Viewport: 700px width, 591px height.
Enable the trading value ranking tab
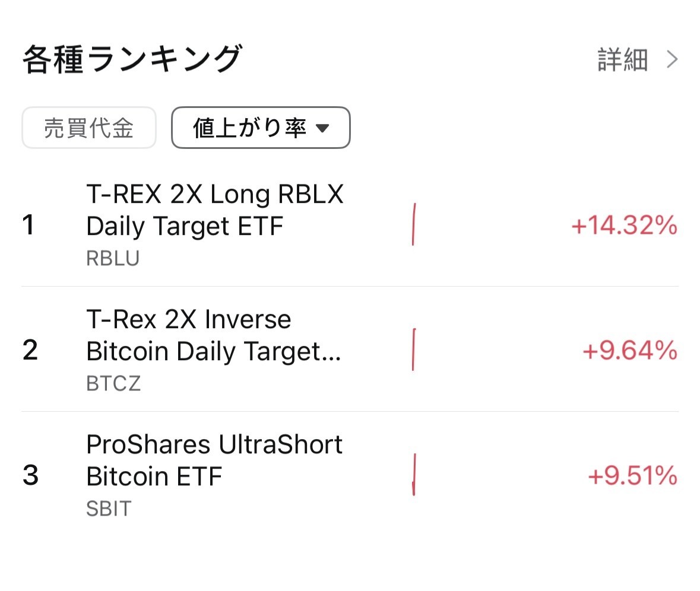pos(88,127)
